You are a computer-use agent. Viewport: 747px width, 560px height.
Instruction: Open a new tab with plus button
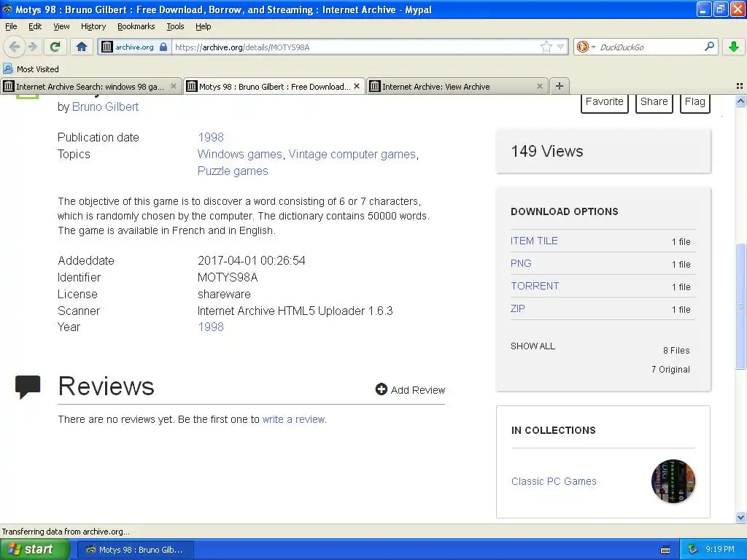click(x=560, y=86)
